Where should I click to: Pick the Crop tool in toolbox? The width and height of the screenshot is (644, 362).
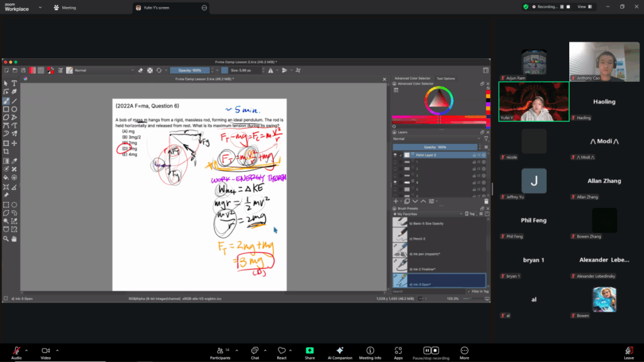(x=6, y=151)
